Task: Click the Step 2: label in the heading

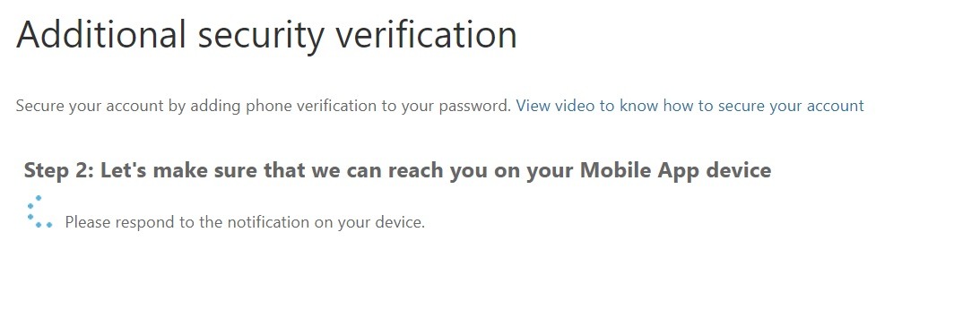Action: click(59, 169)
